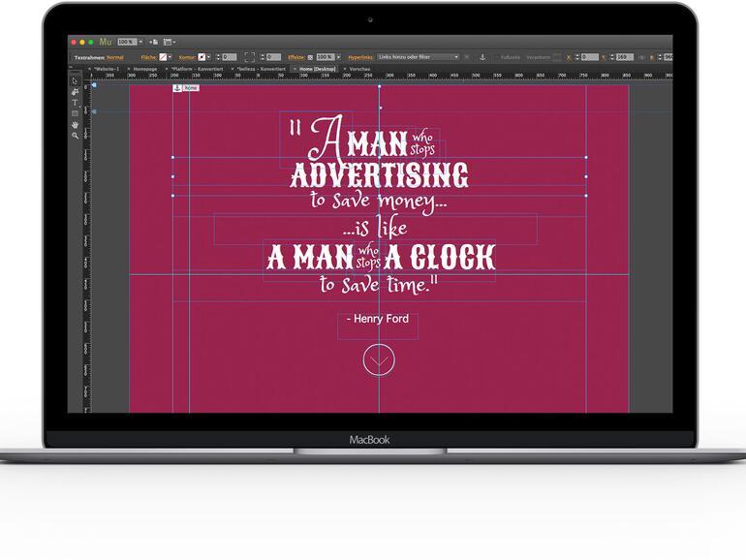The image size is (746, 560).
Task: Open the zoom level dropdown arrow
Action: (x=140, y=42)
